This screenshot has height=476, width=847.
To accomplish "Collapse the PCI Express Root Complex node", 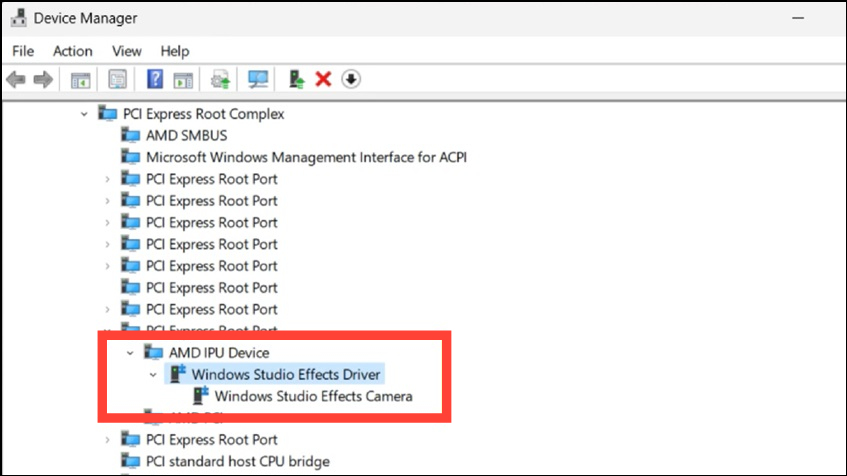I will pyautogui.click(x=84, y=114).
